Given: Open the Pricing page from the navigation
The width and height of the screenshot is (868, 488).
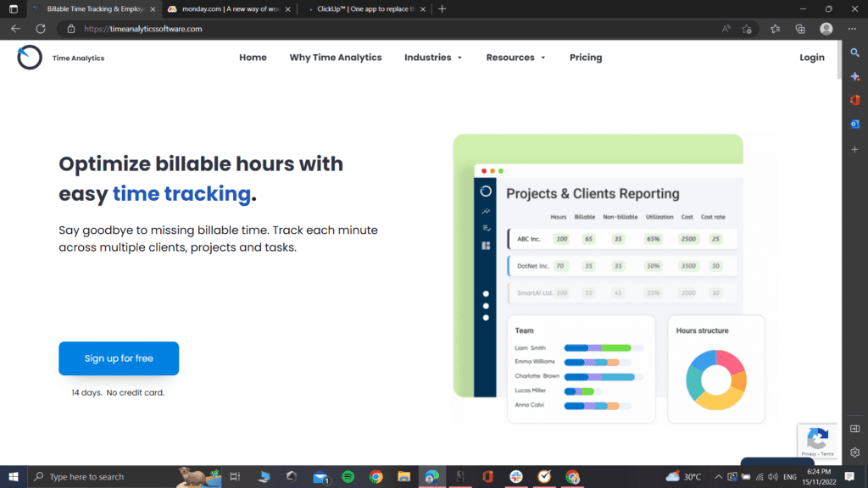Looking at the screenshot, I should click(x=586, y=57).
